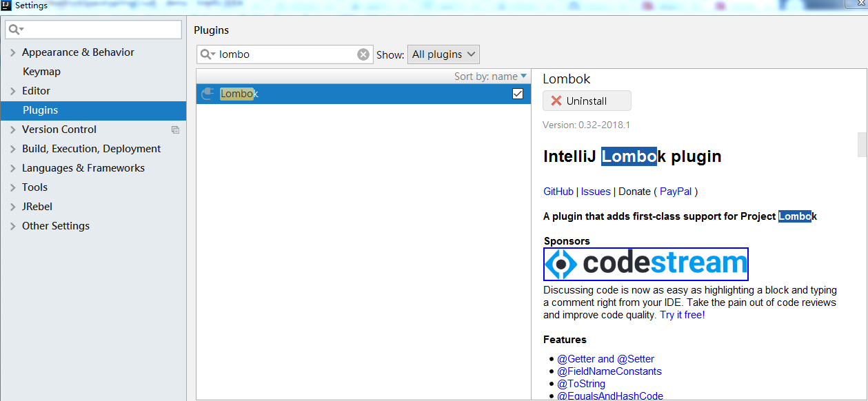
Task: Click the IntelliJ Lombok plugin heading
Action: point(632,156)
